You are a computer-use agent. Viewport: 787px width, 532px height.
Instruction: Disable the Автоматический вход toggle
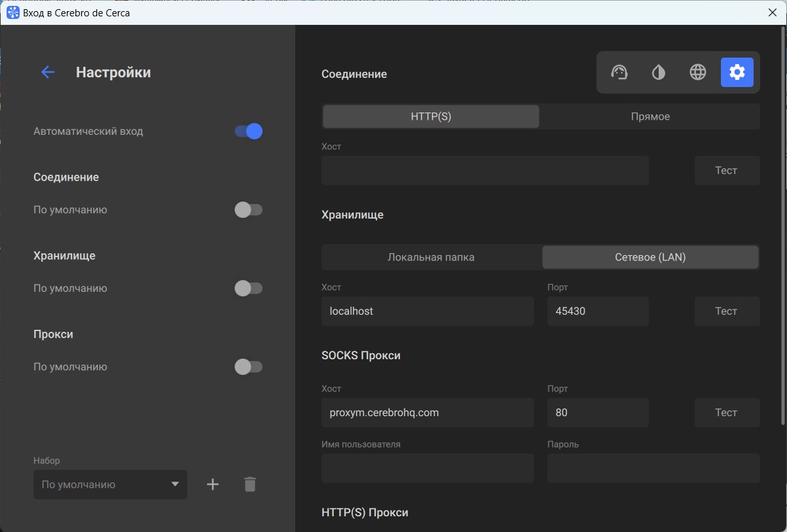249,132
